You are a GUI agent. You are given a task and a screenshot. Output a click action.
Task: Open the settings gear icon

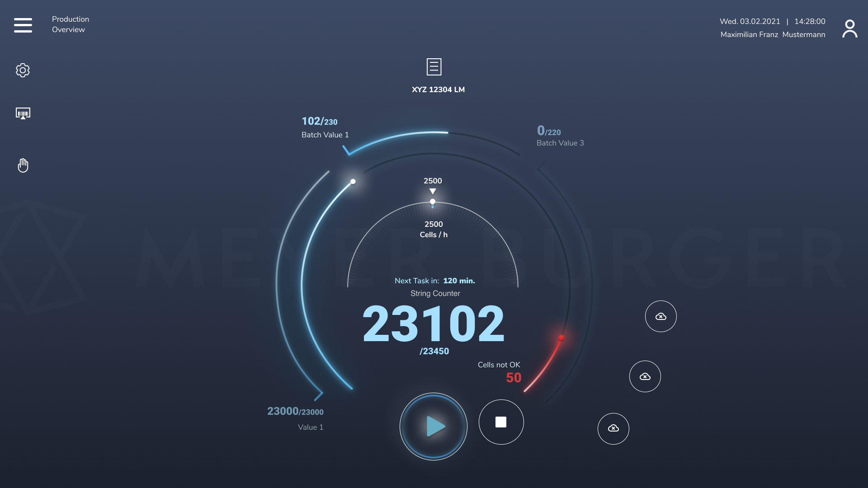coord(23,70)
